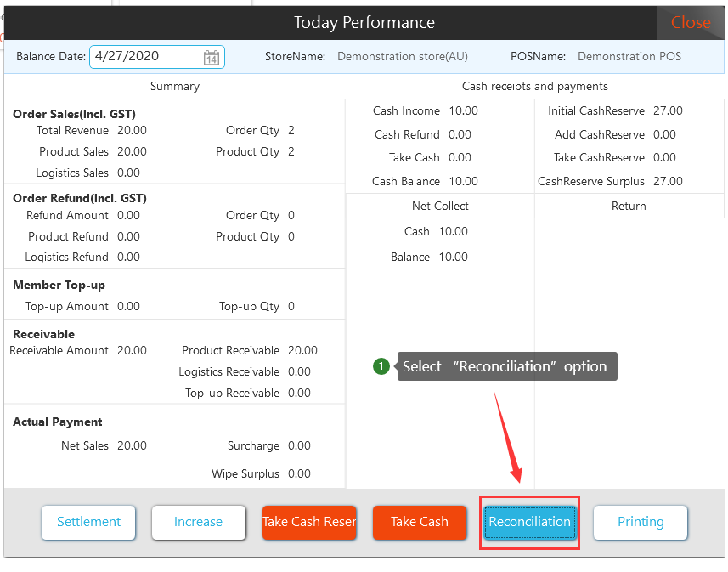Viewport: 728px width, 572px height.
Task: Open the Reconciliation option
Action: tap(529, 522)
